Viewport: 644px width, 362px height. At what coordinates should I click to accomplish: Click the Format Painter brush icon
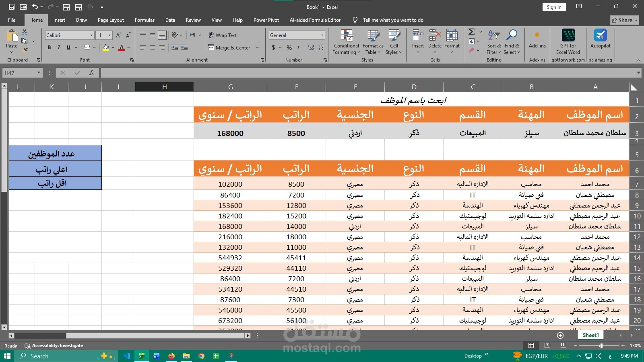(x=25, y=50)
